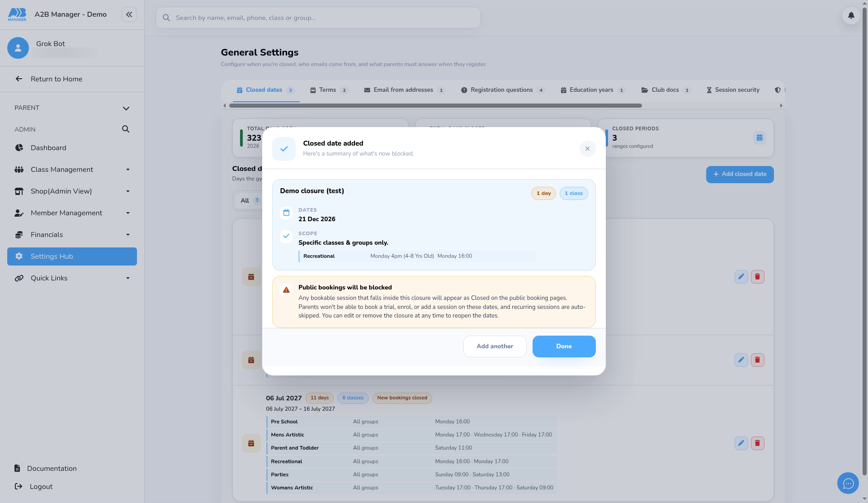Click Add another button
Image resolution: width=868 pixels, height=503 pixels.
(x=495, y=346)
